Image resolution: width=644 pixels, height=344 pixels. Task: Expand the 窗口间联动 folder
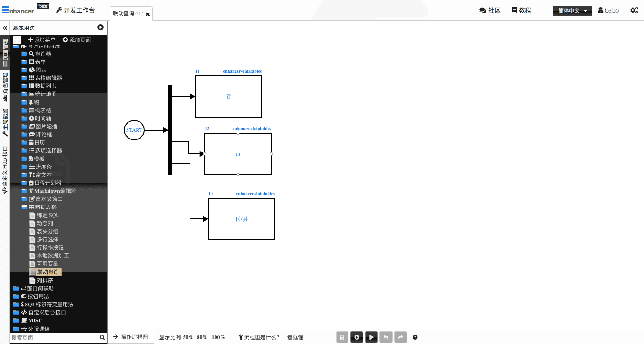pyautogui.click(x=16, y=288)
